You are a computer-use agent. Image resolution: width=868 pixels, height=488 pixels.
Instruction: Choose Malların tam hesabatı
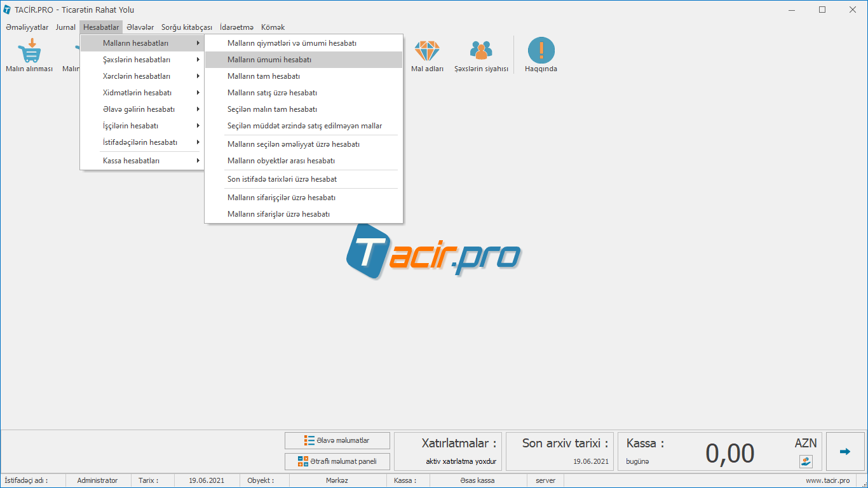point(264,76)
